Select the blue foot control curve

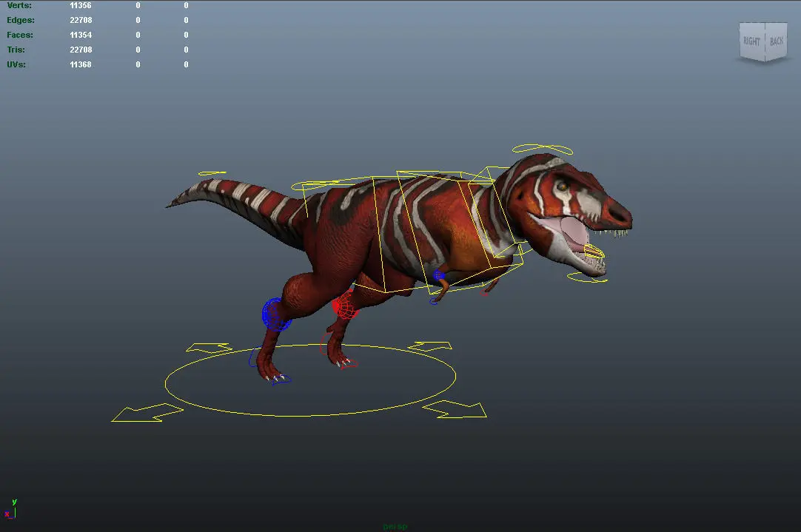point(282,380)
